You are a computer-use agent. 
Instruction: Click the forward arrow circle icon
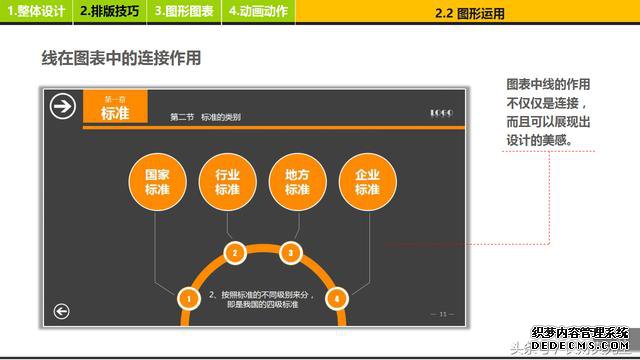pos(63,106)
